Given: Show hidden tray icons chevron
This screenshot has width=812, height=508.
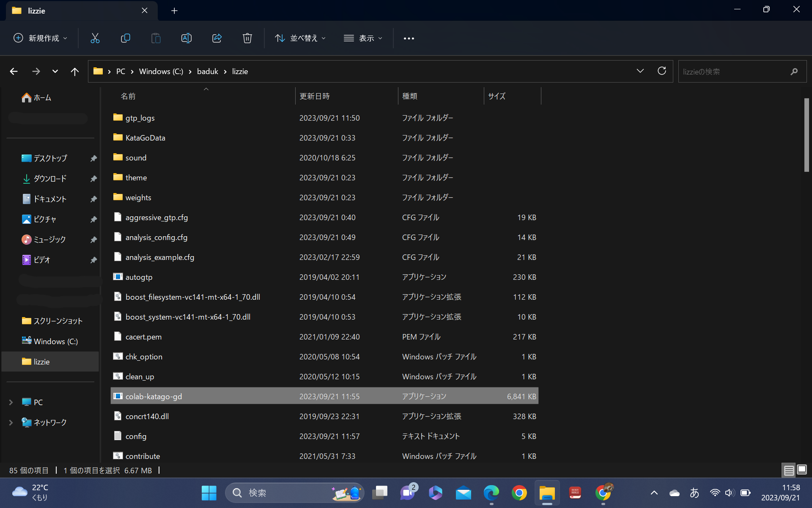Looking at the screenshot, I should click(x=654, y=493).
